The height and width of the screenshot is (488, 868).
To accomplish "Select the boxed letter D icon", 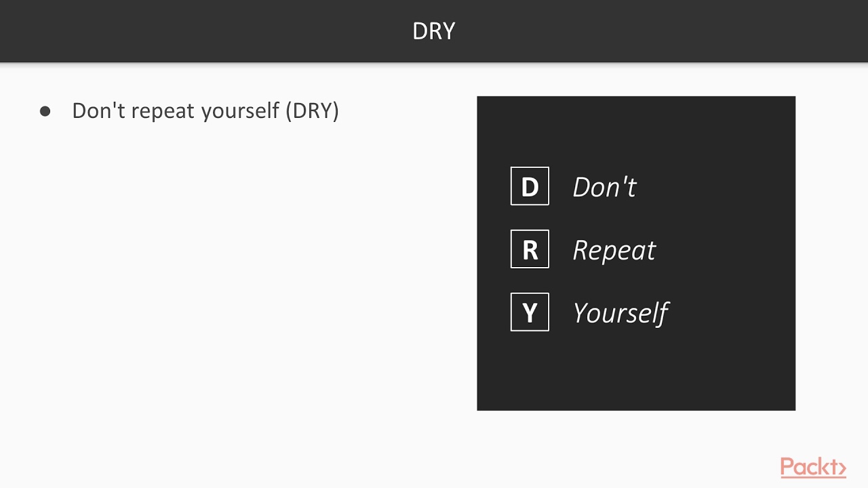I will click(x=530, y=186).
